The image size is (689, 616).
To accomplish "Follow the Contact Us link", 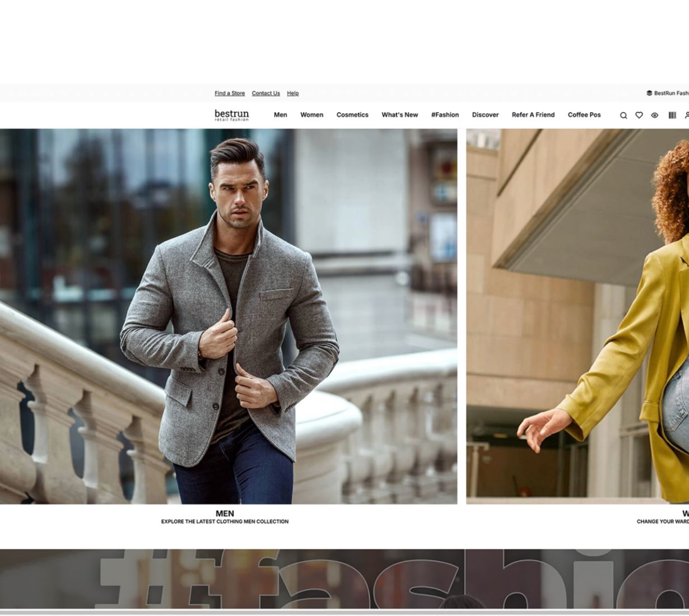I will pyautogui.click(x=266, y=94).
